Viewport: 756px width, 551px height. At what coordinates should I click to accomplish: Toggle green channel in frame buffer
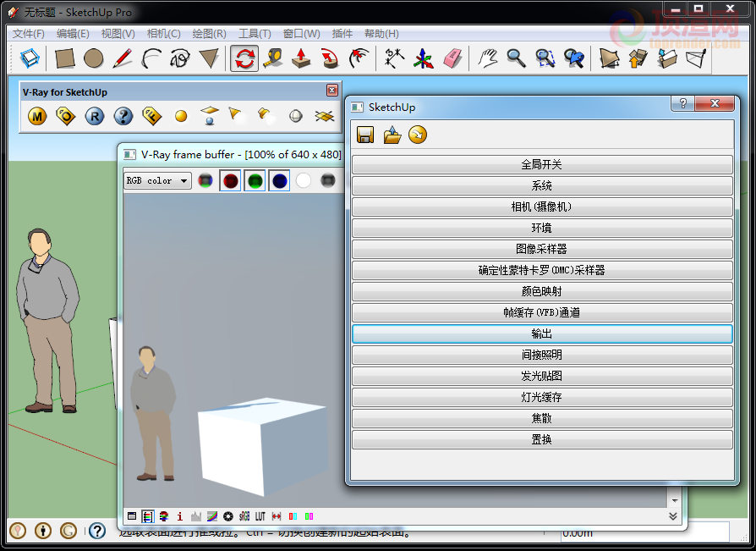click(255, 181)
